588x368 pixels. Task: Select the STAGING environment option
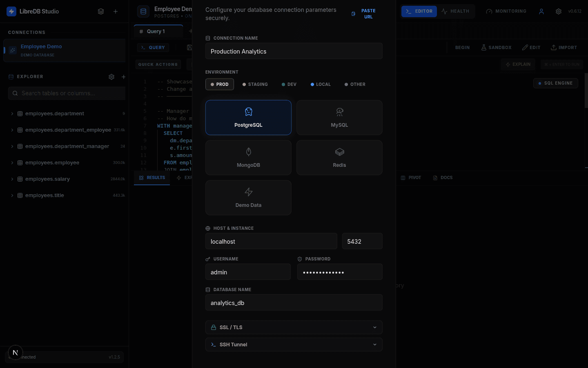pyautogui.click(x=255, y=84)
